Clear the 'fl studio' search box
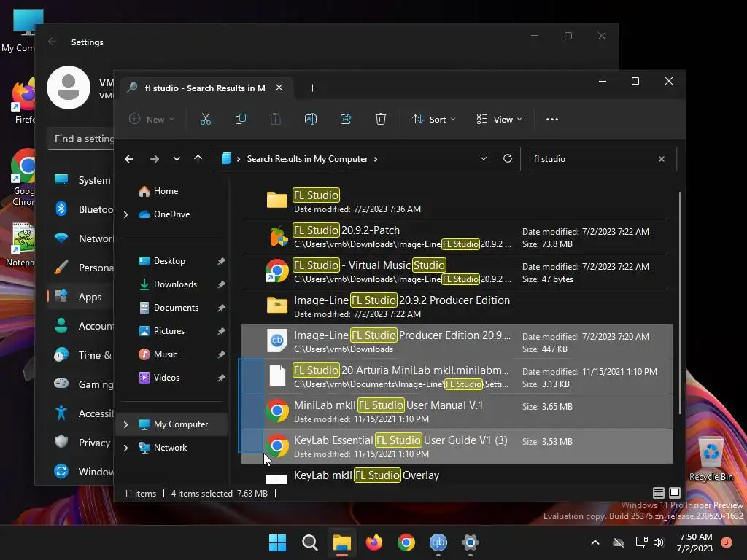 point(661,159)
